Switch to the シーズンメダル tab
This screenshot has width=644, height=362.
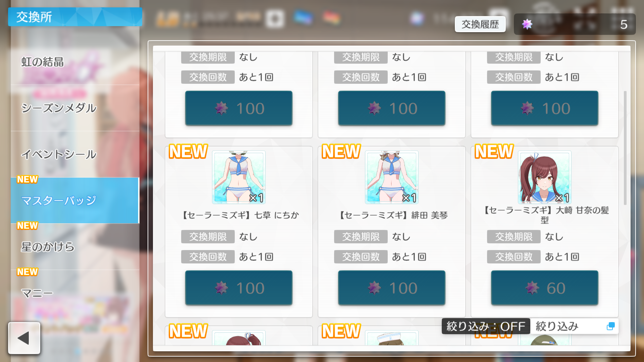[75, 108]
